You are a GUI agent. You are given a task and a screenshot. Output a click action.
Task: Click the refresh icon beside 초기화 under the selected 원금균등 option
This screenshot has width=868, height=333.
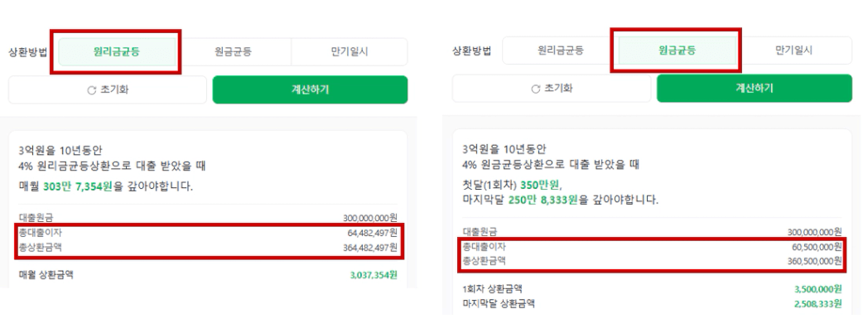pyautogui.click(x=535, y=89)
